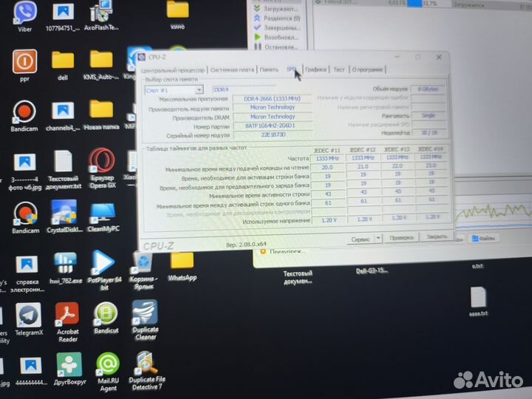
Task: Launch CrystalDiskInfo desktop shortcut
Action: [x=64, y=216]
